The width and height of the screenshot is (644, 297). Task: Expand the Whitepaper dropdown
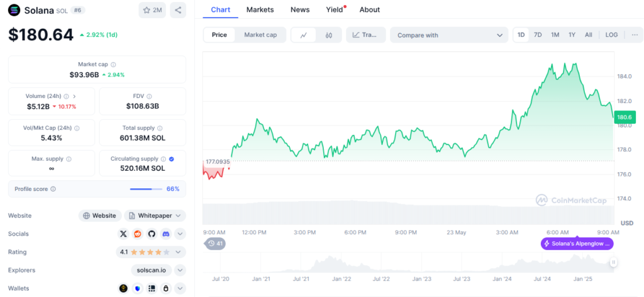point(155,215)
